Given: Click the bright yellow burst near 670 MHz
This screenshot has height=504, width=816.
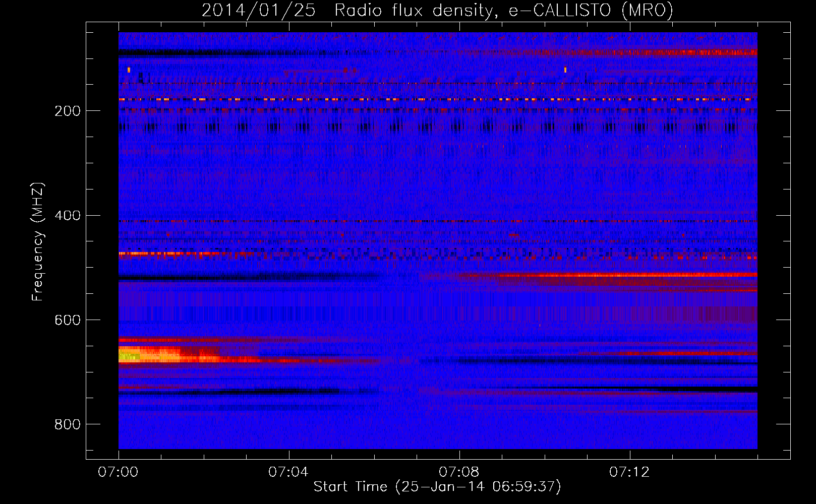Looking at the screenshot, I should tap(149, 355).
